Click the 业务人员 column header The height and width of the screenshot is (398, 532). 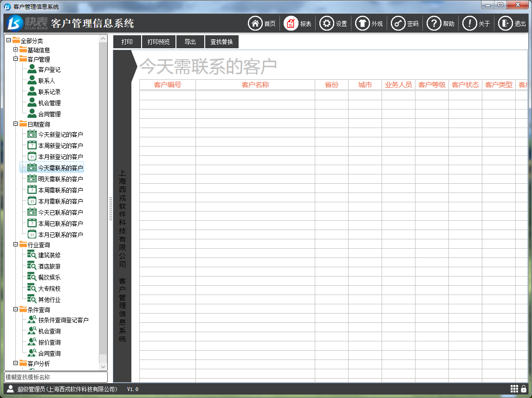click(x=398, y=85)
